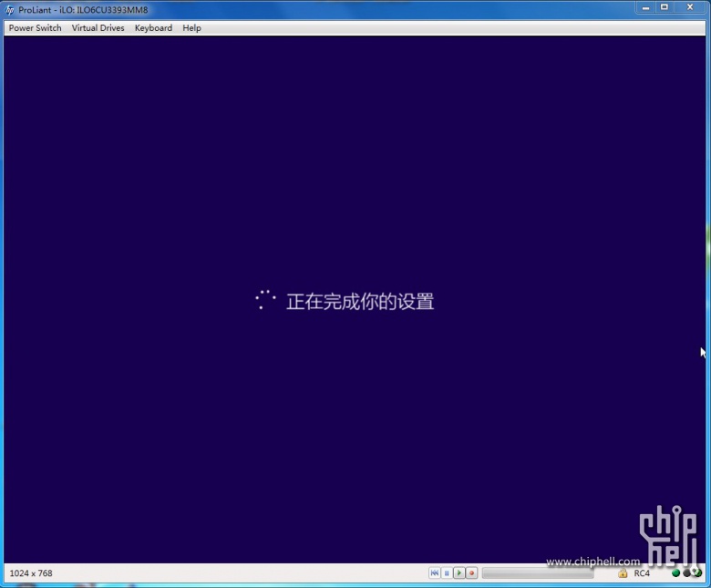Click the padlock encryption icon
The image size is (711, 588).
623,573
